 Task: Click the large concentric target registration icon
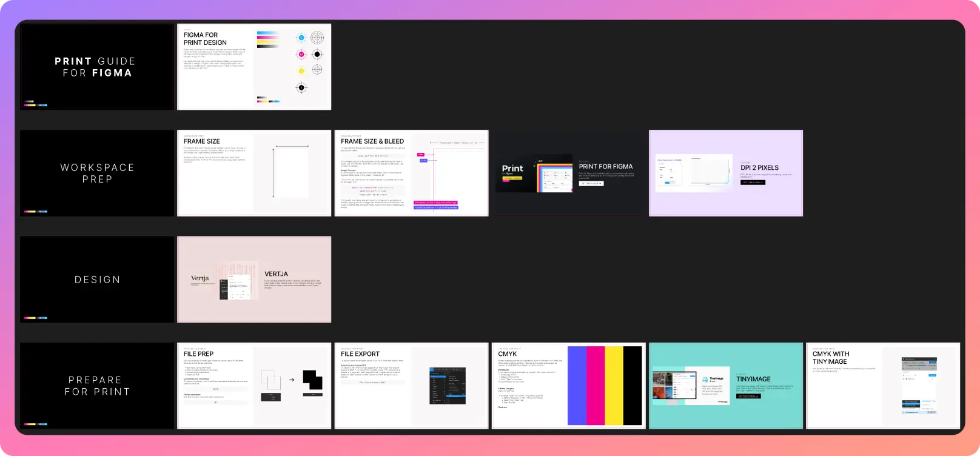[x=317, y=38]
